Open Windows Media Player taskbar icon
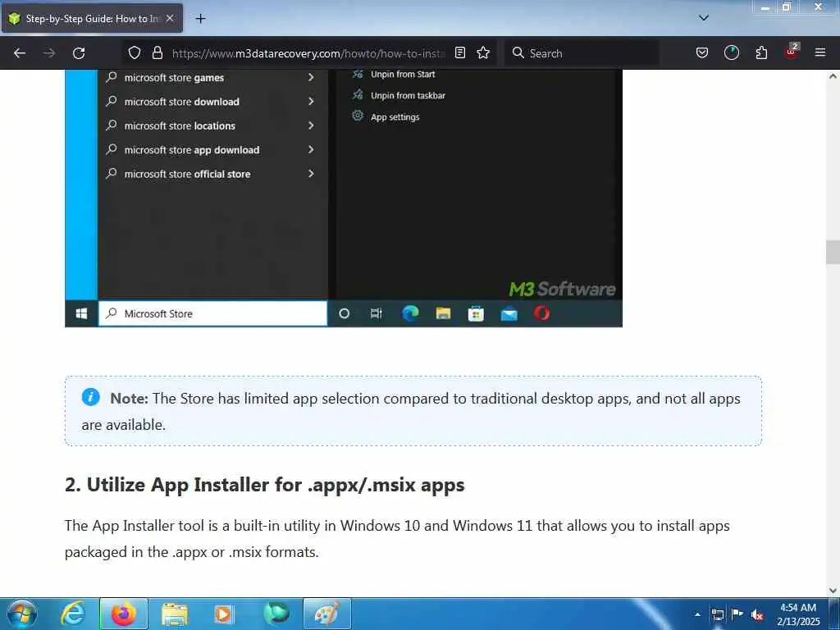 [x=223, y=614]
